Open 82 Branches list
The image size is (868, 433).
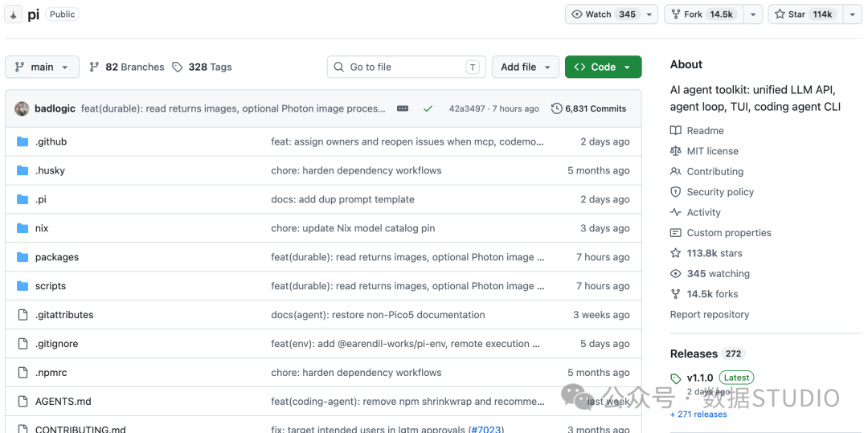coord(127,67)
